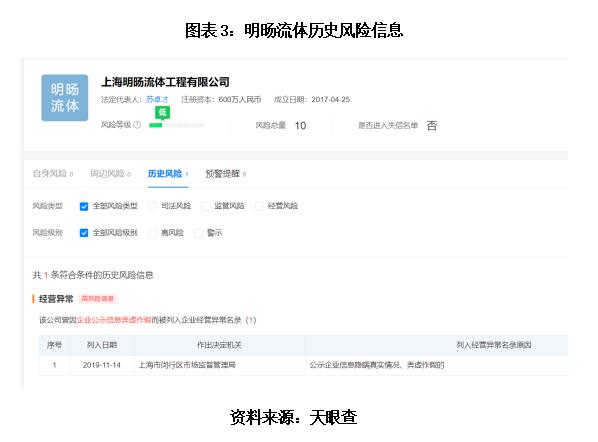Open the 预警提醒 tab
Screen dimensions: 598x442
225,174
